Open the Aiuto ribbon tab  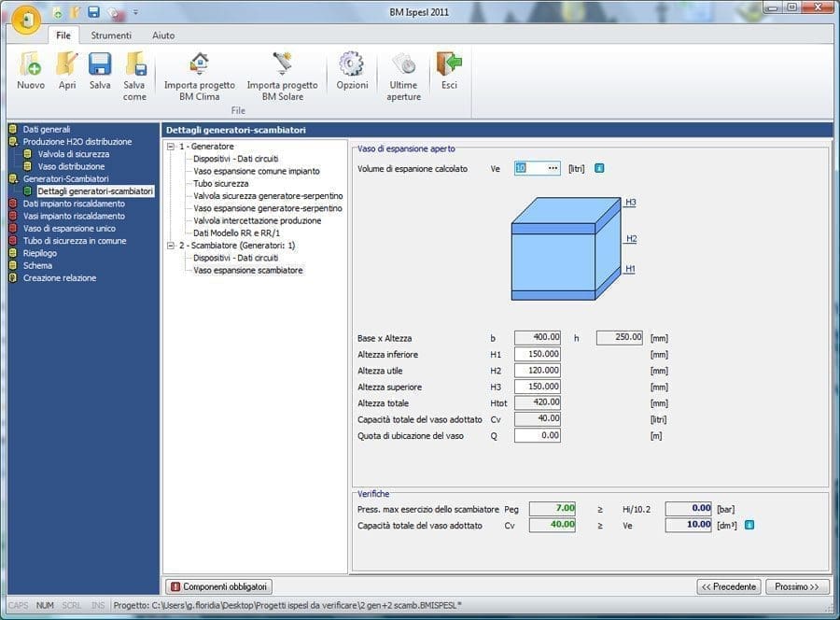point(163,35)
